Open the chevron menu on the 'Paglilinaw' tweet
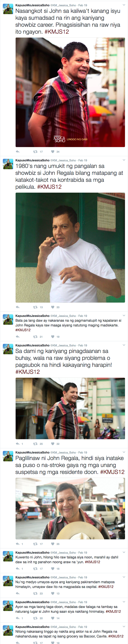This screenshot has height=644, width=128. [x=124, y=452]
